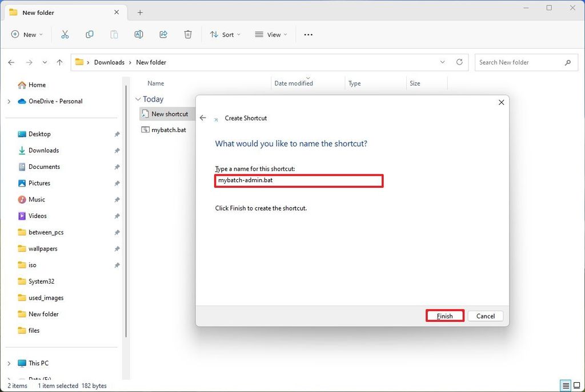Select the Rename icon
This screenshot has height=392, width=585.
coord(138,34)
